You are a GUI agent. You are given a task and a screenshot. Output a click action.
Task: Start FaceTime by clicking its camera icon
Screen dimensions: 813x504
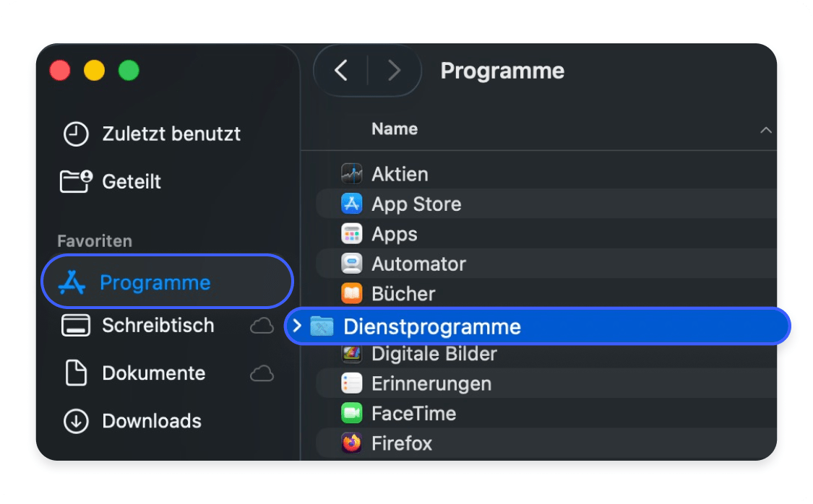coord(351,413)
